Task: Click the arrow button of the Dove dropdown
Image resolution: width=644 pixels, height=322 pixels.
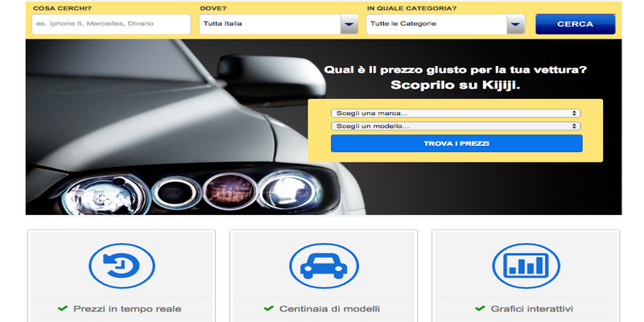Action: tap(349, 24)
